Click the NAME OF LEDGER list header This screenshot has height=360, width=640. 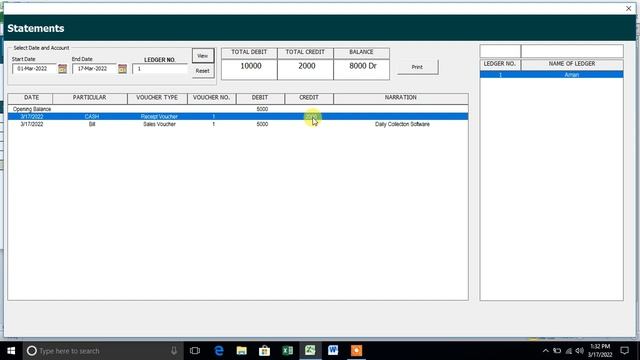[x=572, y=64]
